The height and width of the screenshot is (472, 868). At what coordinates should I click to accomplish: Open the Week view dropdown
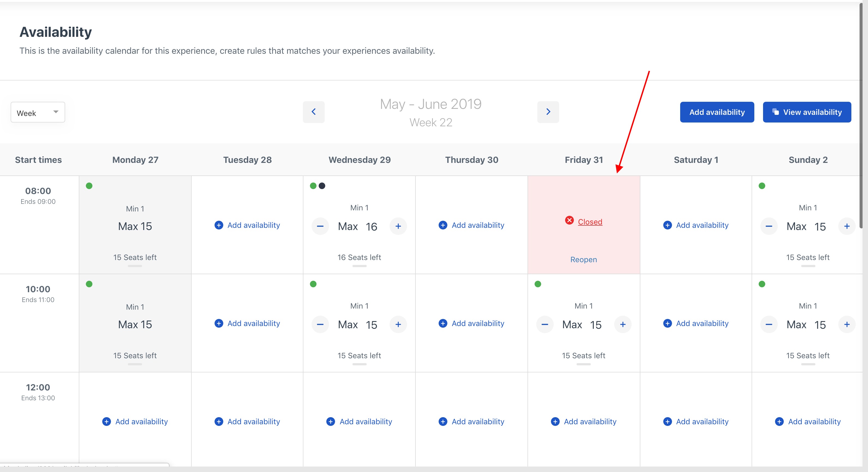pos(38,112)
